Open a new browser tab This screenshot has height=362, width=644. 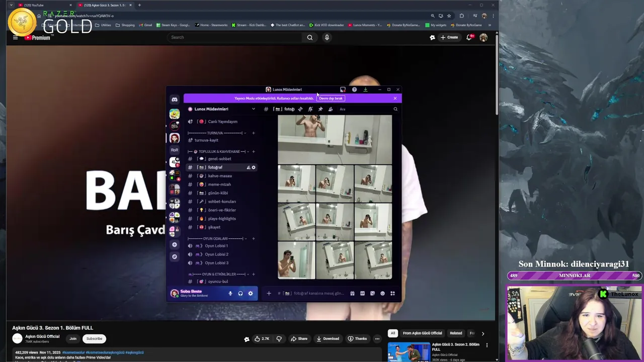139,5
